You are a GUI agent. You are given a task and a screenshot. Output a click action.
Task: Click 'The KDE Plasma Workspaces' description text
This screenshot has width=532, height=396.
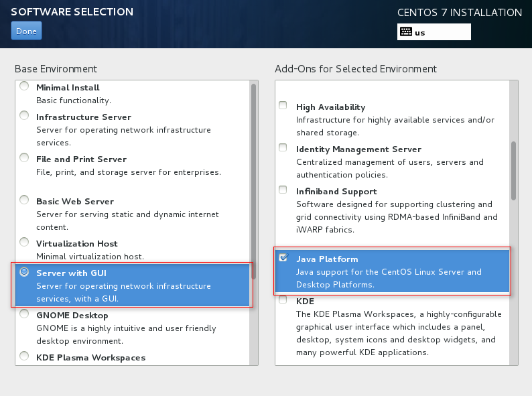point(399,333)
